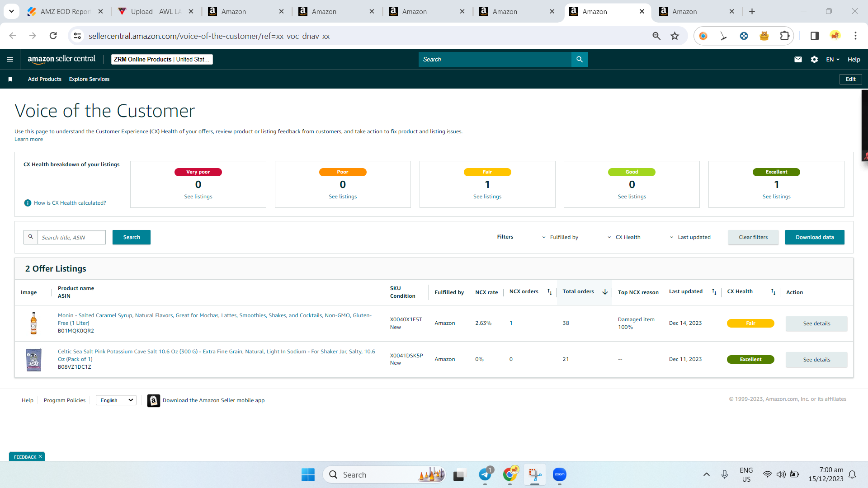Expand the Last updated filter dropdown
This screenshot has width=868, height=488.
tap(690, 237)
